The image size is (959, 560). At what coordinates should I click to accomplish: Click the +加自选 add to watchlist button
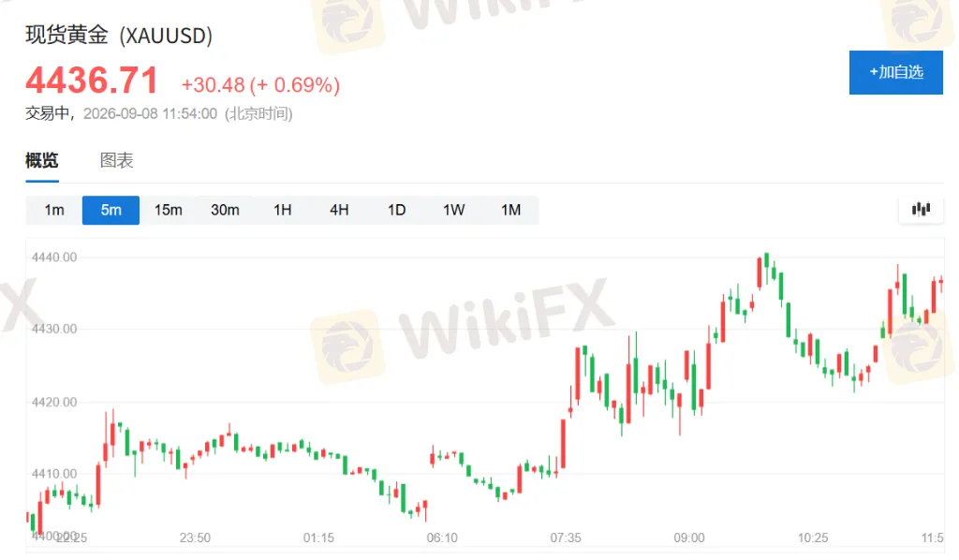pos(895,72)
